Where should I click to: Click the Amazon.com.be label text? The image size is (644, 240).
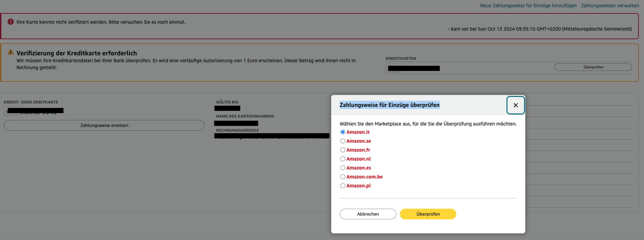[x=364, y=177]
